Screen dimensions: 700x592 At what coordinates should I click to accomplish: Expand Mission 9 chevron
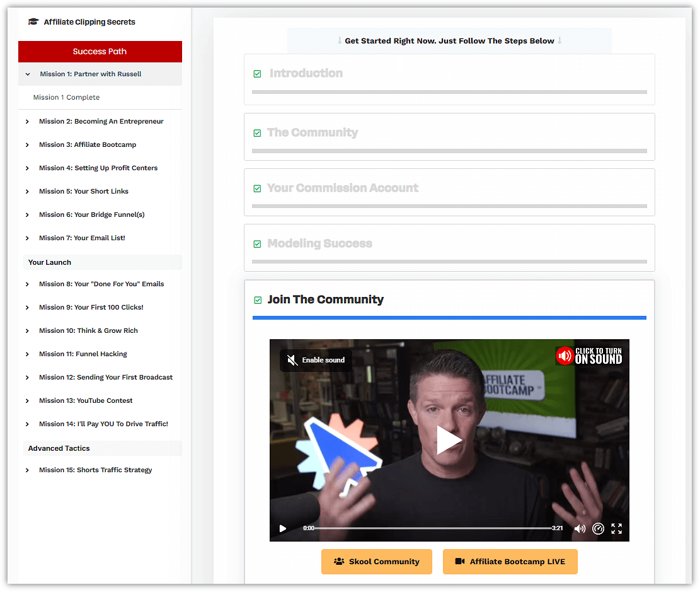pyautogui.click(x=27, y=308)
